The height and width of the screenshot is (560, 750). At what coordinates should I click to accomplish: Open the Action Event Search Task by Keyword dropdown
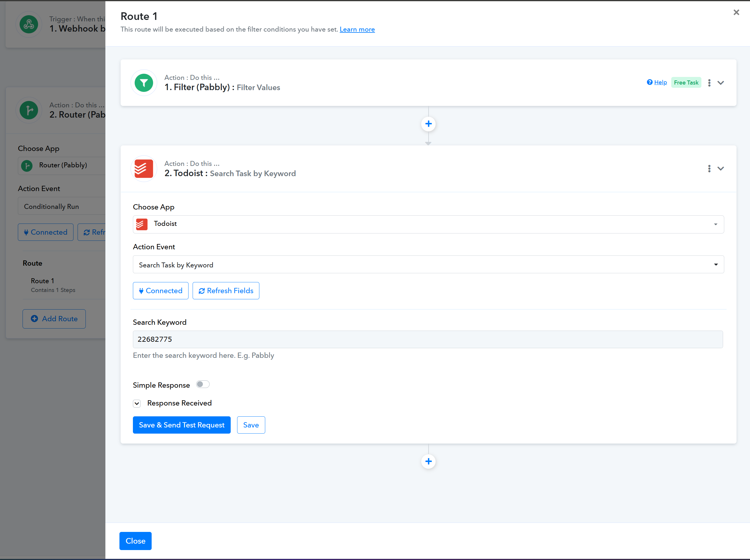click(x=428, y=264)
